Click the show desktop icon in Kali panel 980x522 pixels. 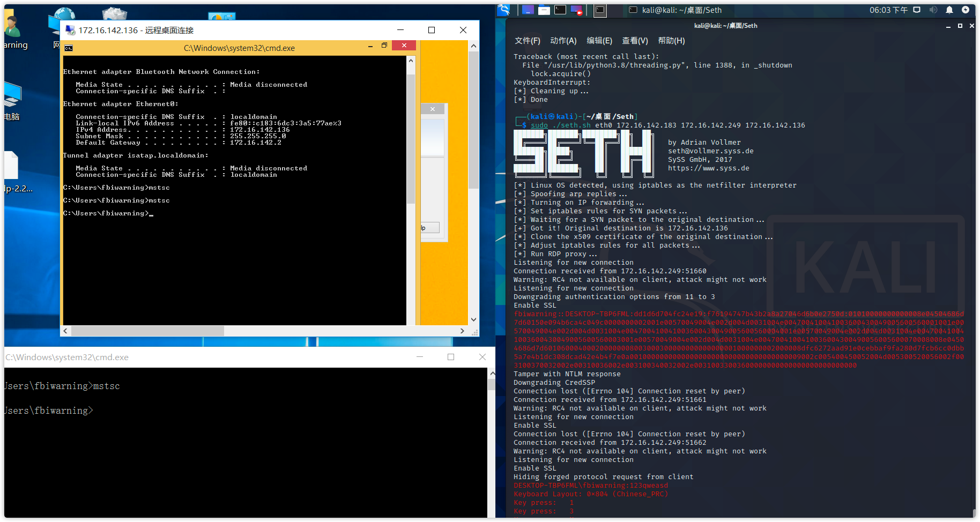coord(528,10)
